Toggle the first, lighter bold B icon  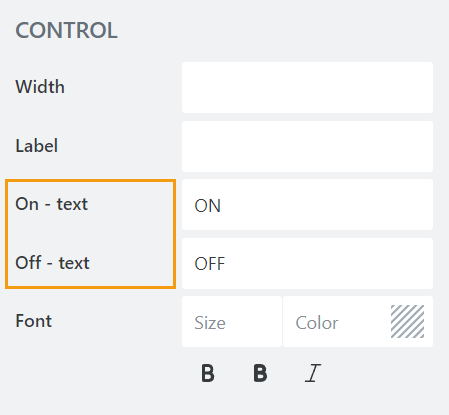coord(208,373)
